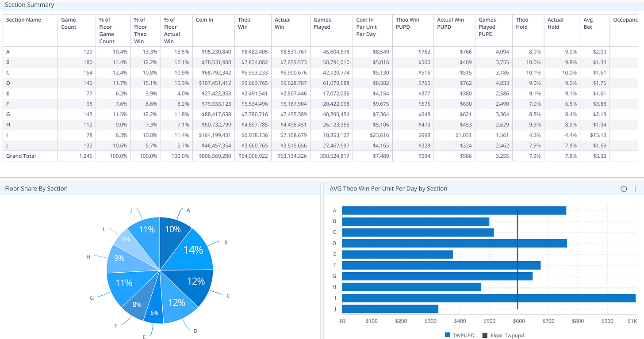Click the Section Summary panel header
This screenshot has width=644, height=339.
tap(30, 5)
